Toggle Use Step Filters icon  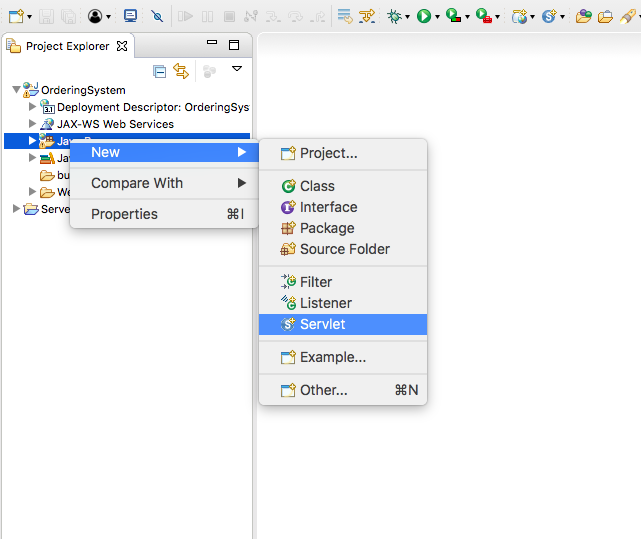(x=367, y=16)
